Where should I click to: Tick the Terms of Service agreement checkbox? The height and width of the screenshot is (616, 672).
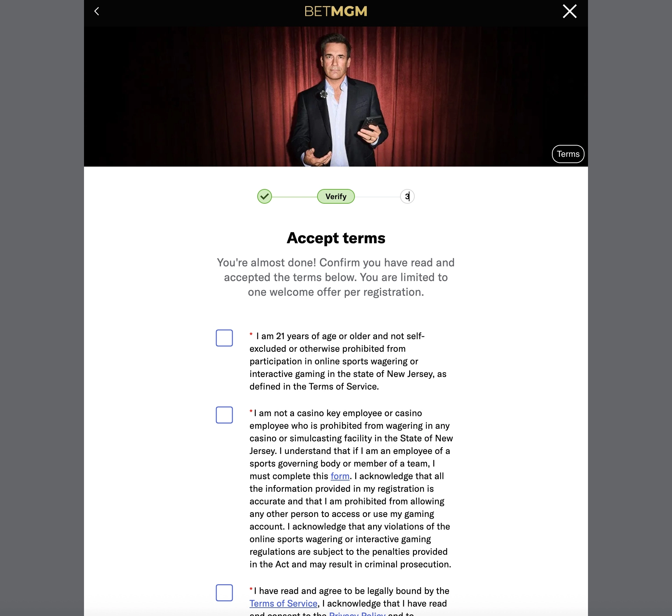tap(224, 593)
